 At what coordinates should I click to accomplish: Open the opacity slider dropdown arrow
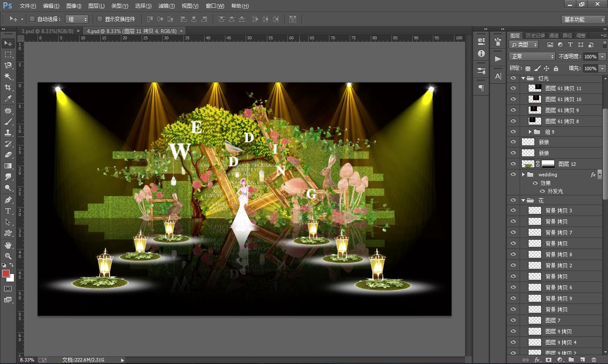click(x=603, y=56)
